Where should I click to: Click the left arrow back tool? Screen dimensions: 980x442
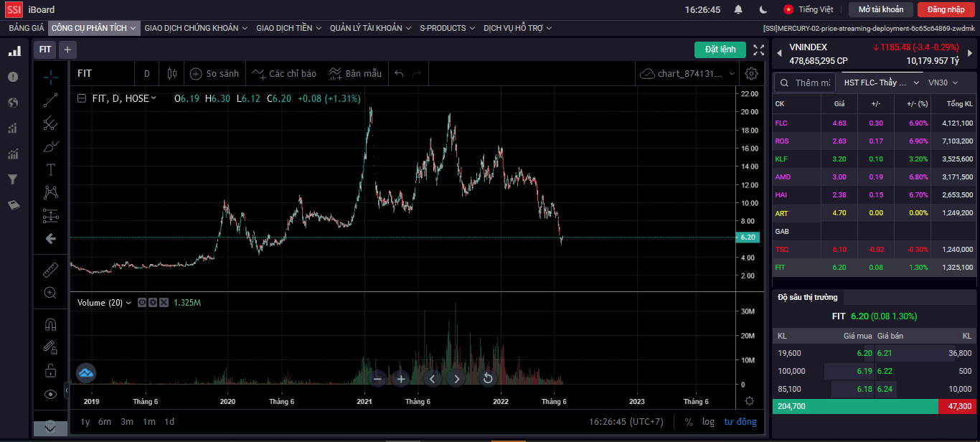pos(50,238)
